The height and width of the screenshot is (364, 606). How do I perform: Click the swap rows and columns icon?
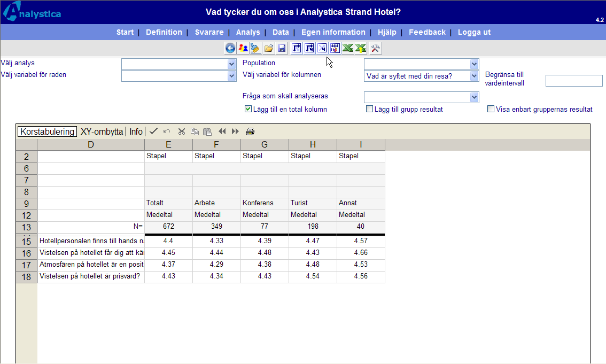point(297,48)
